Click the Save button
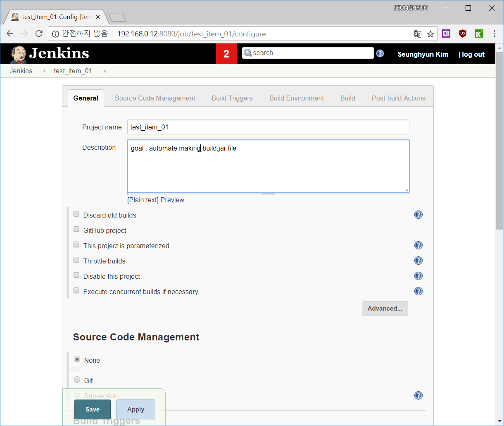504x426 pixels. click(93, 409)
